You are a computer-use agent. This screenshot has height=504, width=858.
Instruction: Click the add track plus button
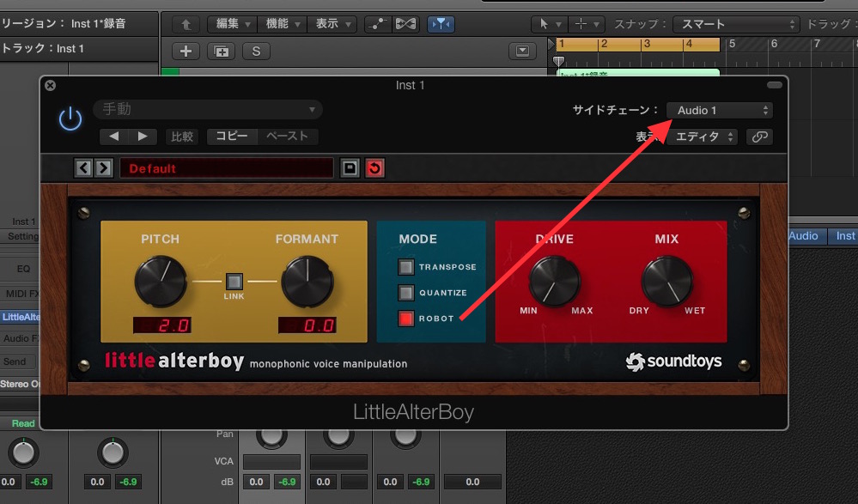[186, 52]
